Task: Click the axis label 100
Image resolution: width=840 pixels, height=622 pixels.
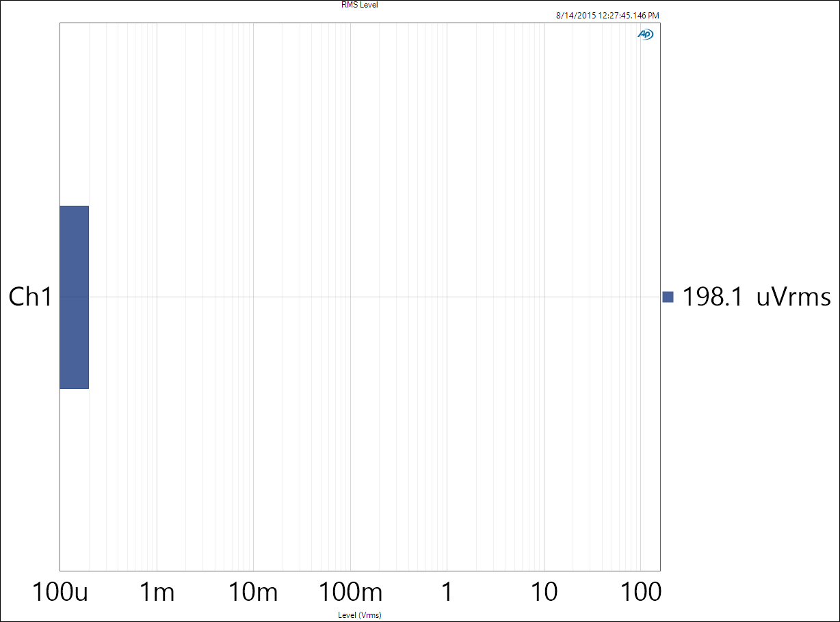Action: click(640, 592)
